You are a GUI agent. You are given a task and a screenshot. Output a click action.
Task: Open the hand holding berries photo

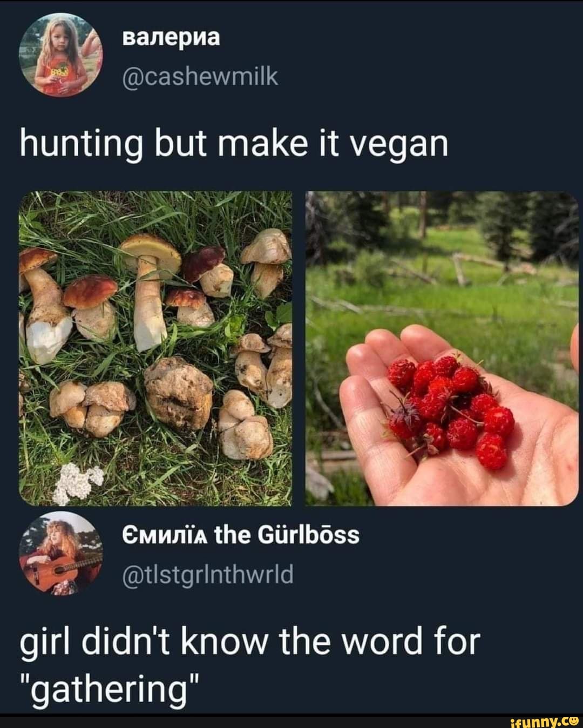(442, 348)
